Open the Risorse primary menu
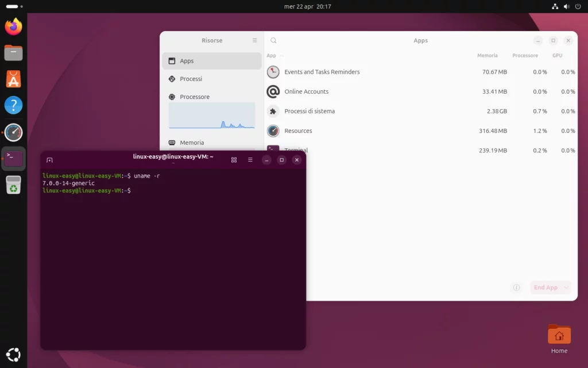 [x=254, y=40]
